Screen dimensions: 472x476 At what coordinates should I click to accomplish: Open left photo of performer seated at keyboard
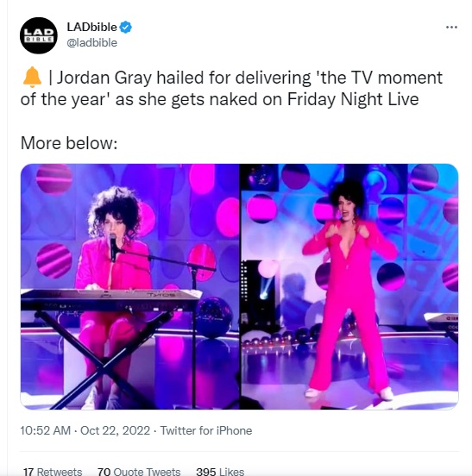pos(129,286)
